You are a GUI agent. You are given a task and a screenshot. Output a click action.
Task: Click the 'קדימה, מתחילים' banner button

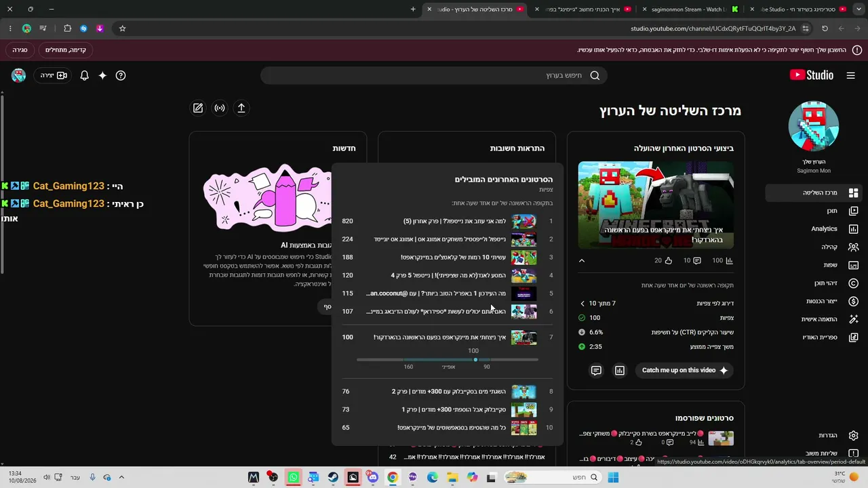(x=65, y=50)
